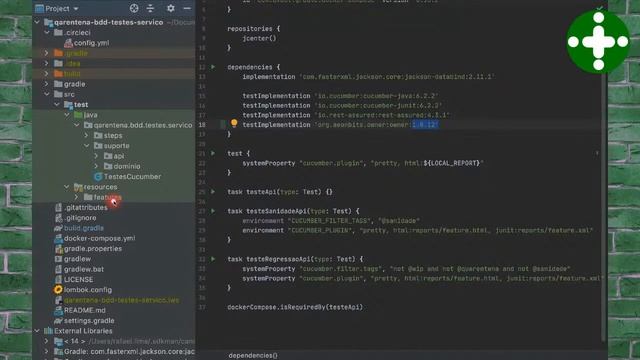640x360 pixels.
Task: Open lombok.config file
Action: (88, 289)
